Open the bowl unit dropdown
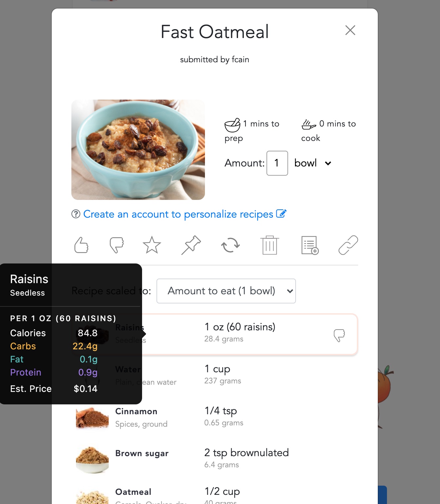440x504 pixels. (x=313, y=163)
